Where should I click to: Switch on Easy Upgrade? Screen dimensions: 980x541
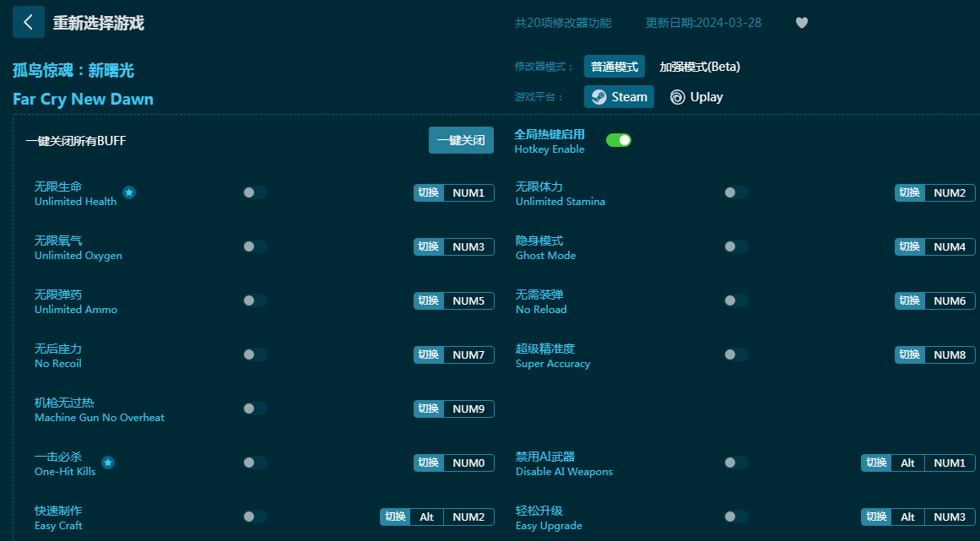tap(735, 517)
